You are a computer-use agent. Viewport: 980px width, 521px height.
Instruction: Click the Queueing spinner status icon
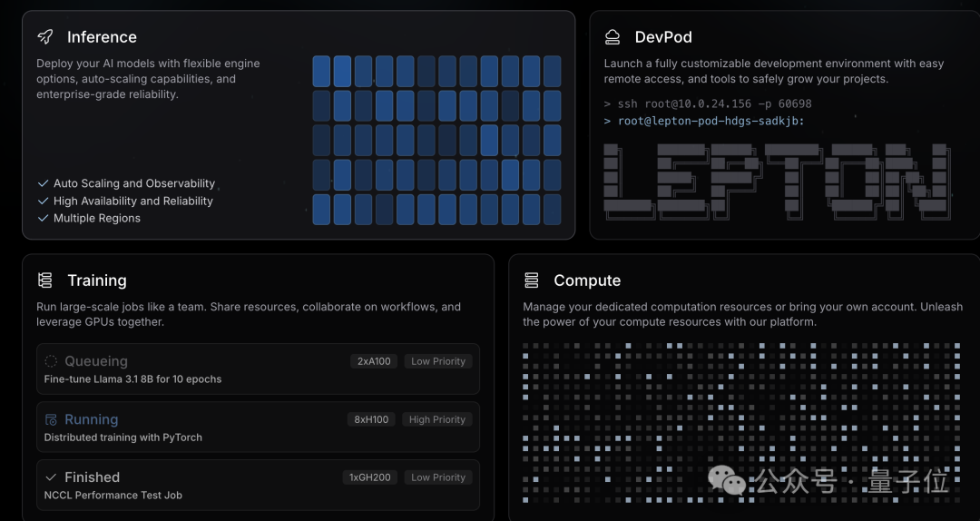pyautogui.click(x=51, y=361)
